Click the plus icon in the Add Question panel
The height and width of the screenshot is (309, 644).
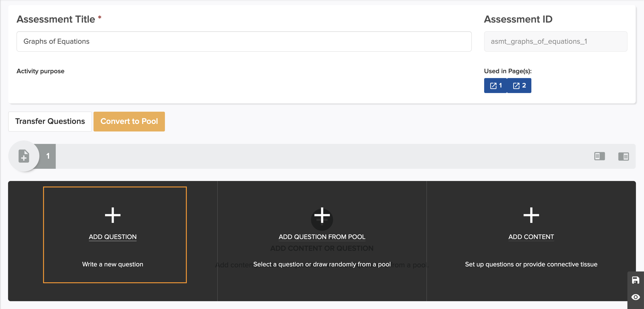112,215
